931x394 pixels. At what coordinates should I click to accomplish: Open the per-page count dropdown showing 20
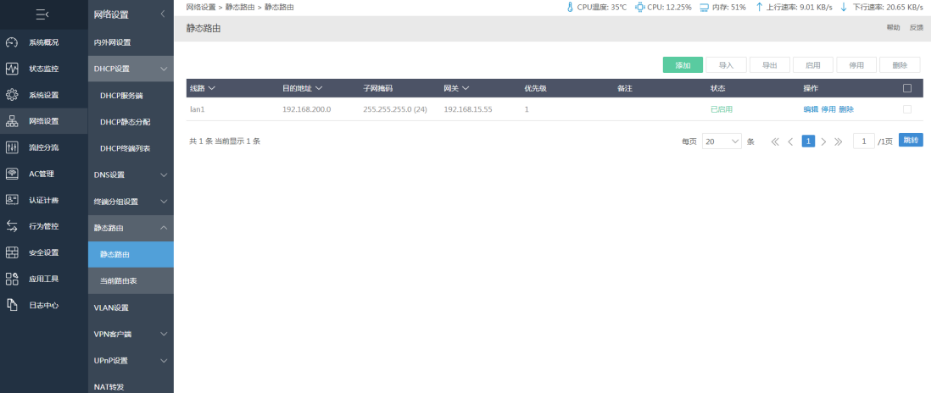721,141
